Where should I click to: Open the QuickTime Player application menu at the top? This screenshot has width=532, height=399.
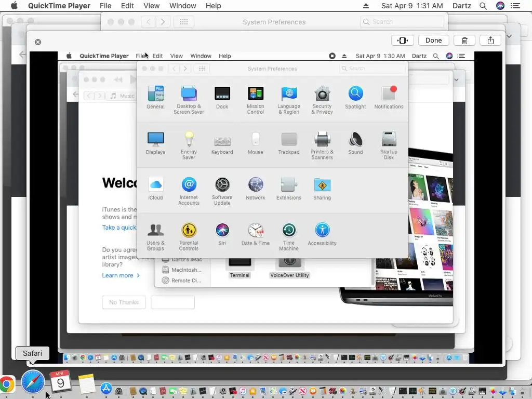coord(59,6)
